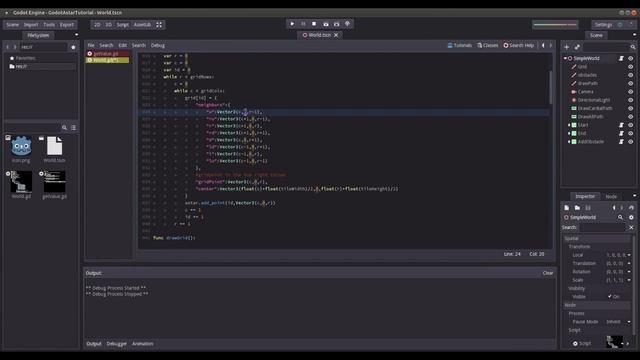Pause the running scene
The image size is (640, 360).
[x=303, y=24]
